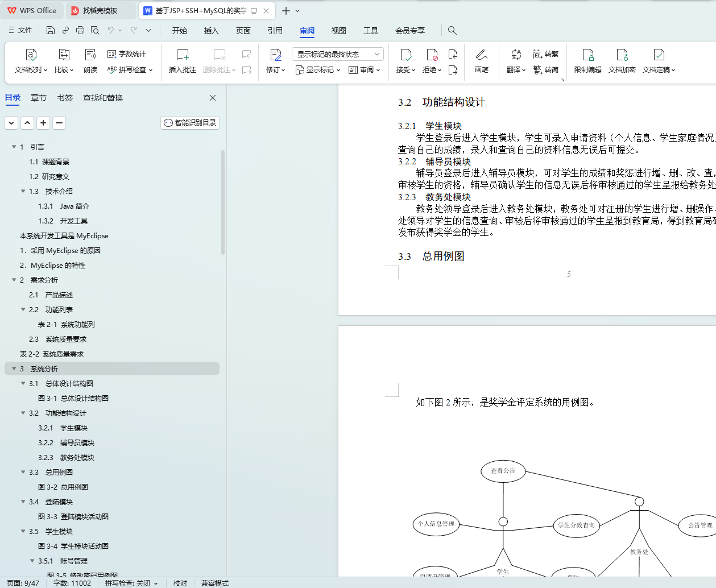Screen dimensions: 716x588
Task: Click the minus button in outline toolbar
Action: tap(59, 123)
